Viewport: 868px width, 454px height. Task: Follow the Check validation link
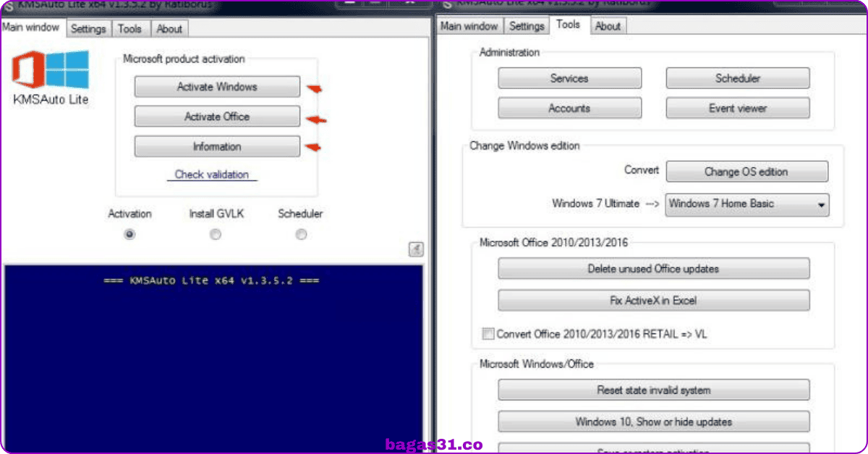tap(211, 174)
